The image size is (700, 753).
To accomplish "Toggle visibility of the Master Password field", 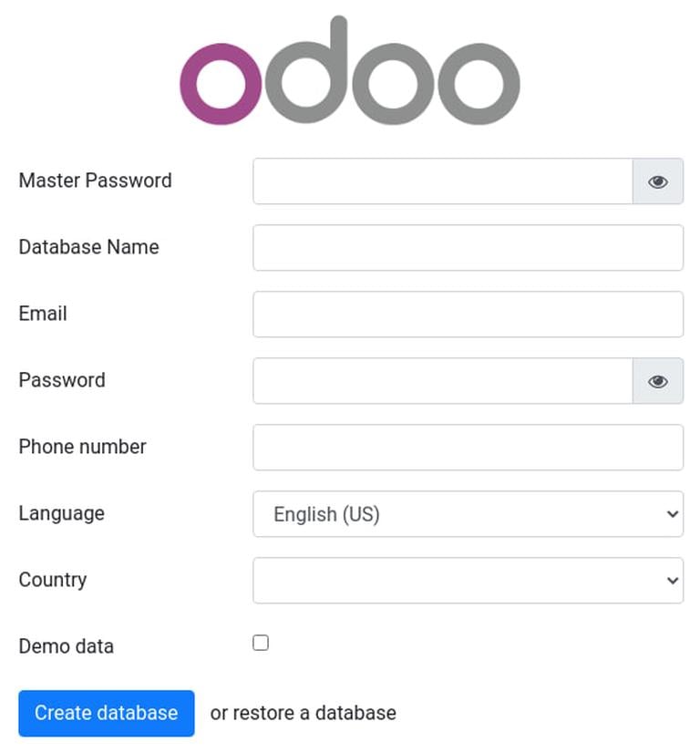I will [658, 181].
